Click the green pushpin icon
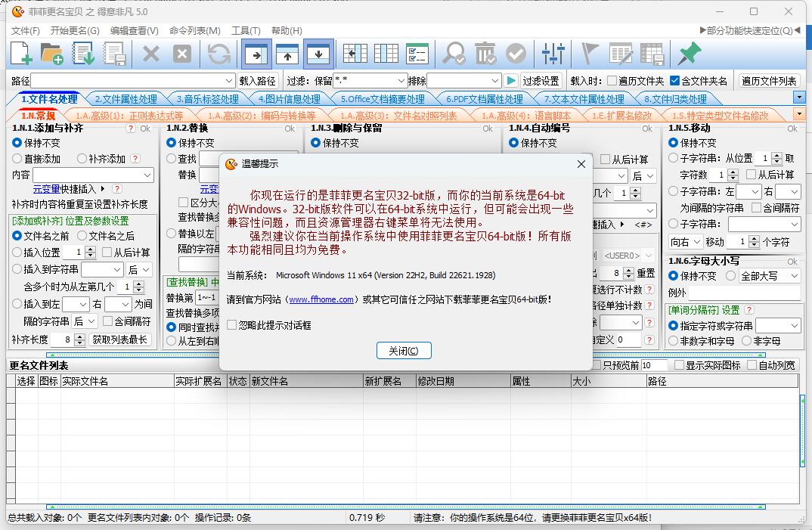Image resolution: width=812 pixels, height=530 pixels. point(688,54)
